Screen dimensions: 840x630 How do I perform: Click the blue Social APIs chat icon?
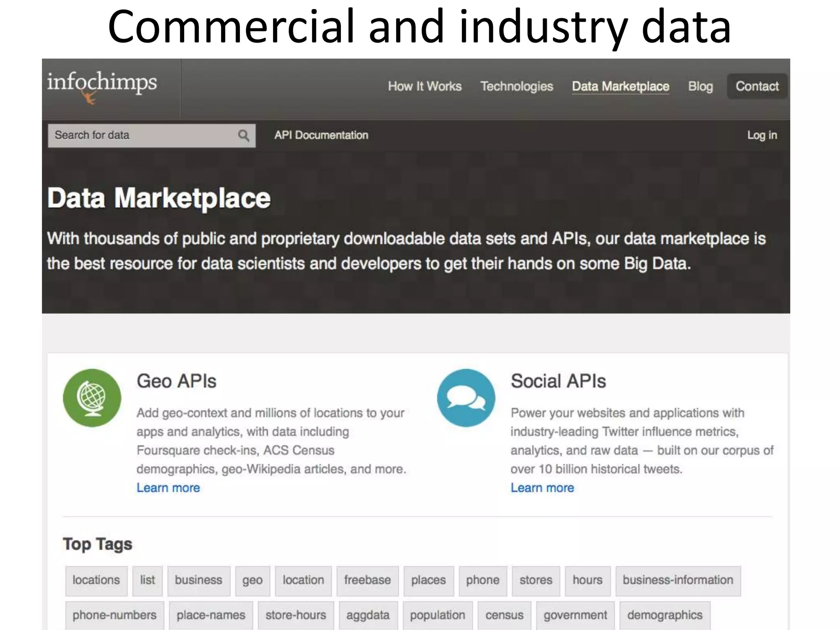tap(466, 398)
